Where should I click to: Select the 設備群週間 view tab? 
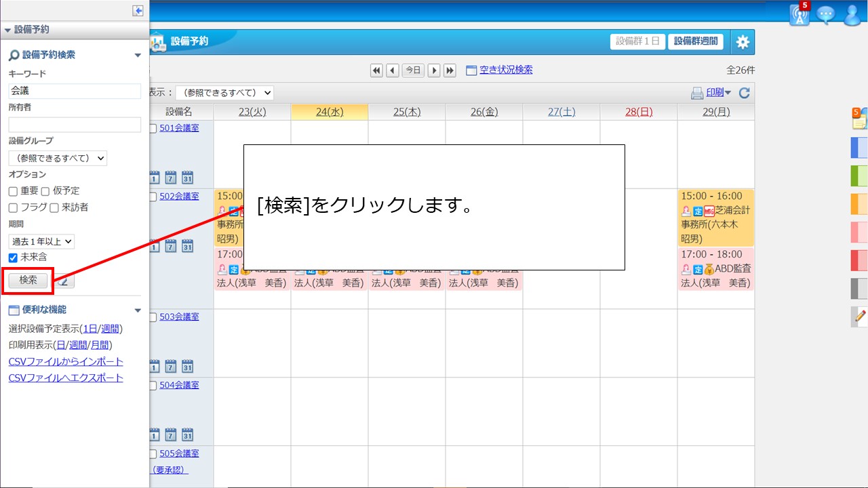click(x=696, y=41)
